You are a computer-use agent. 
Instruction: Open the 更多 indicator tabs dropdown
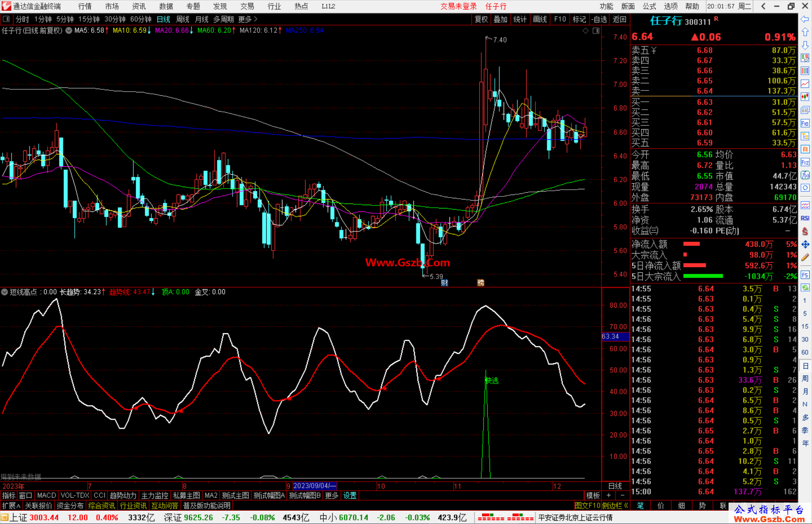(332, 495)
